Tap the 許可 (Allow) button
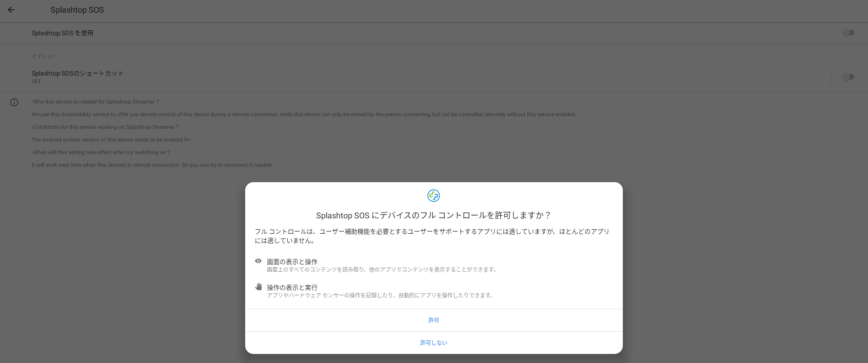The image size is (868, 363). [x=434, y=320]
